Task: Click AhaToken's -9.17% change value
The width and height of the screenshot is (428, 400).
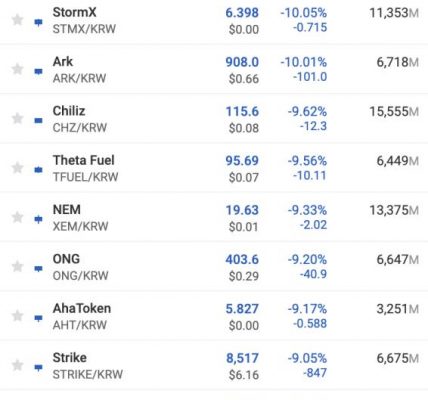Action: (307, 309)
